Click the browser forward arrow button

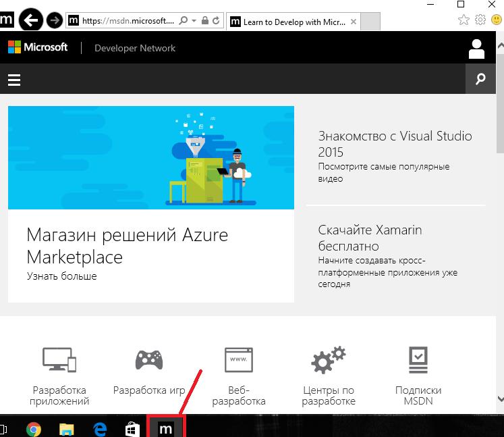coord(55,20)
